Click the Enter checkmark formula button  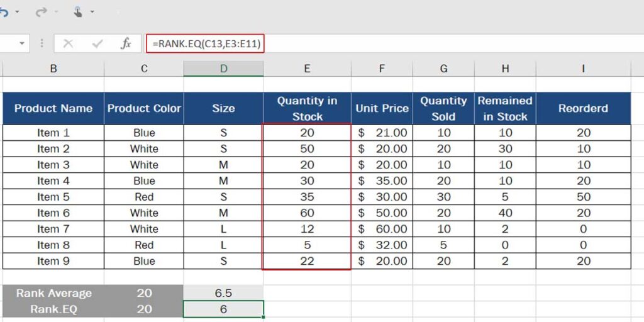(97, 43)
